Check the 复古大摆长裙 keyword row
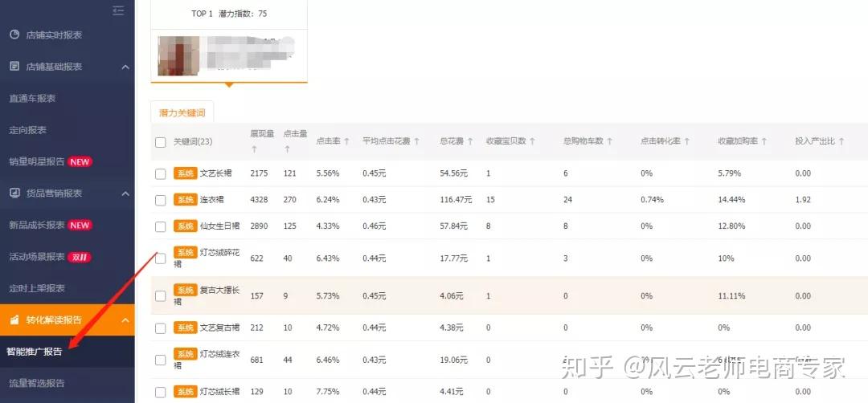This screenshot has width=868, height=403. 161,296
